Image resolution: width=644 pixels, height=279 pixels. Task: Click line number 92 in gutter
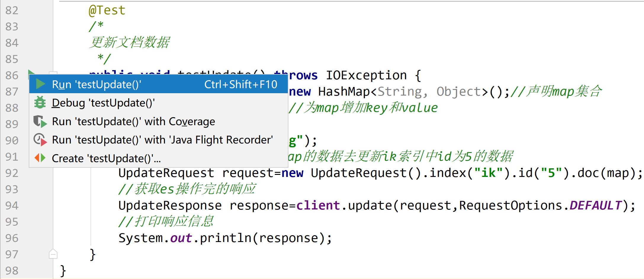click(x=12, y=173)
